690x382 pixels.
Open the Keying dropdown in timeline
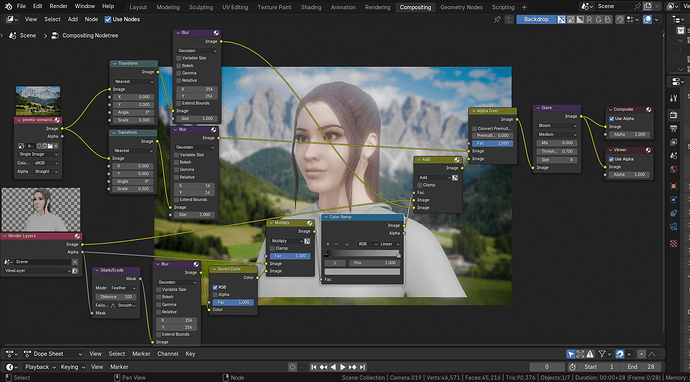pos(73,367)
